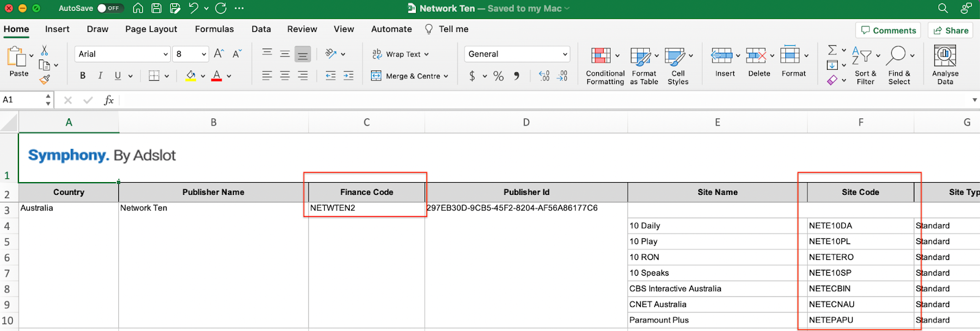Screen dimensions: 980x331
Task: Click the AutoSum sigma icon
Action: point(832,50)
